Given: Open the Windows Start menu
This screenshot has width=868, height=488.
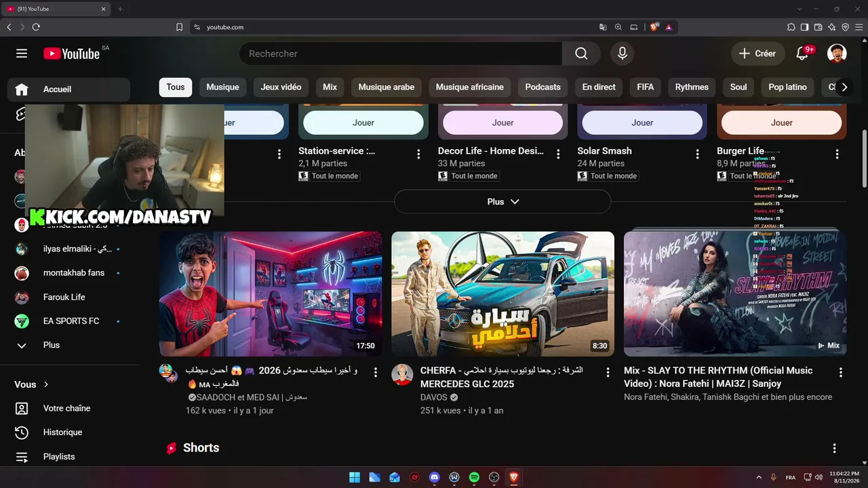Looking at the screenshot, I should coord(355,477).
